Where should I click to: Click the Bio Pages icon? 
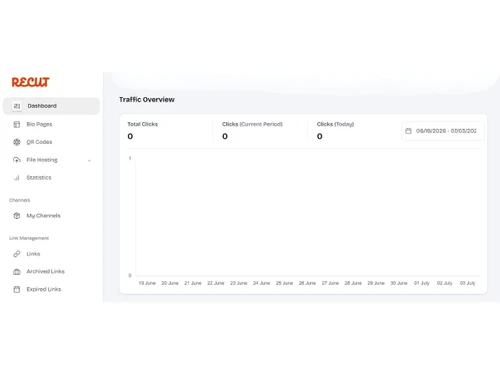click(17, 124)
